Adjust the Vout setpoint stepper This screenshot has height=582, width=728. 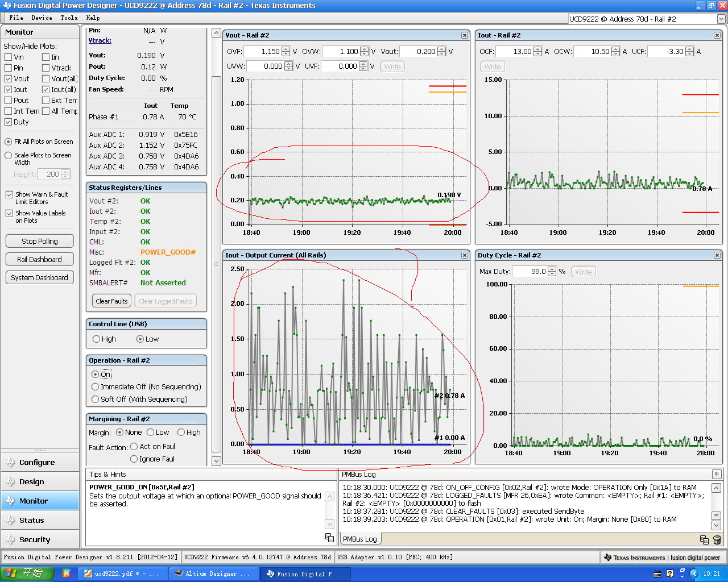pyautogui.click(x=442, y=51)
